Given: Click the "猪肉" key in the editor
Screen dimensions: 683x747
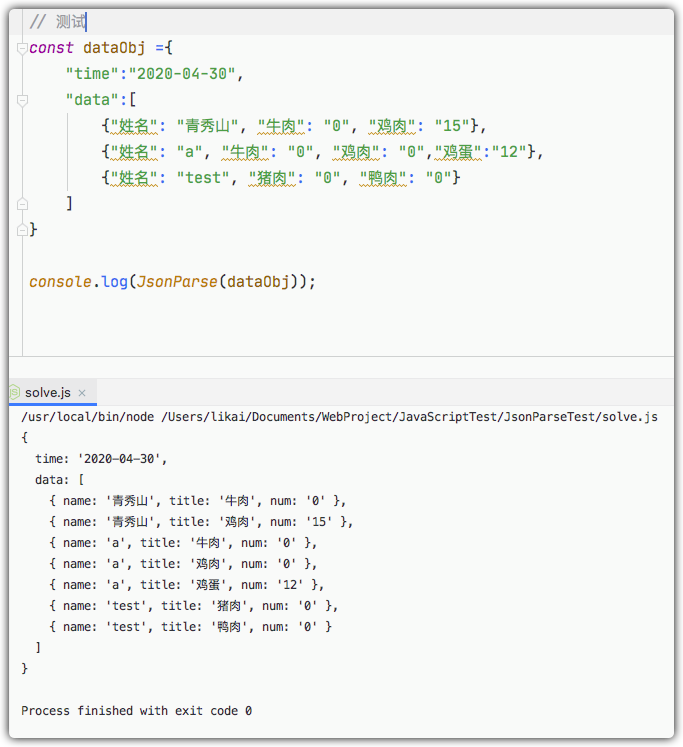Looking at the screenshot, I should pos(272,178).
